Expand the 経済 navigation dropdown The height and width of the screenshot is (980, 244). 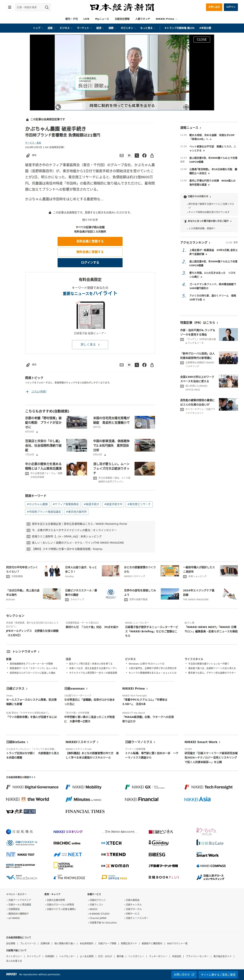click(x=100, y=28)
